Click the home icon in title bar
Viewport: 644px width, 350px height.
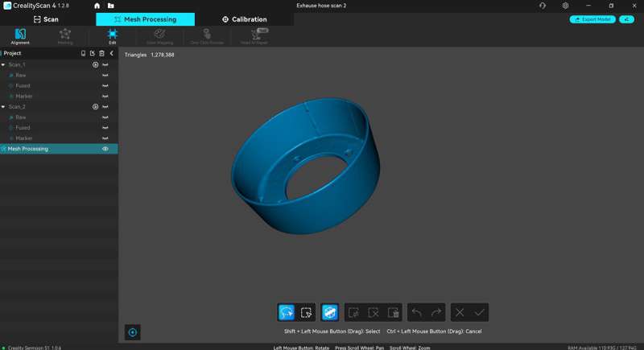[97, 6]
